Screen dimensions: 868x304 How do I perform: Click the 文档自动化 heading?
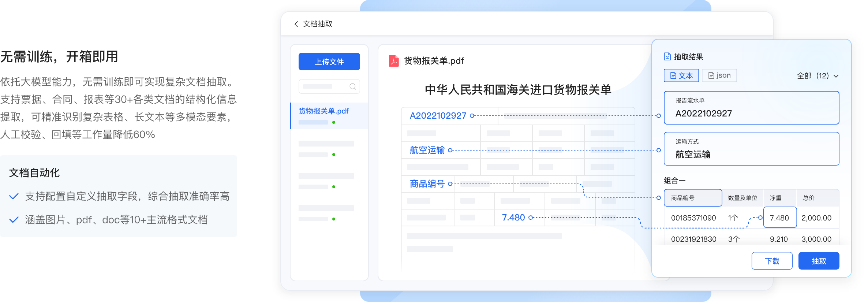coord(34,173)
